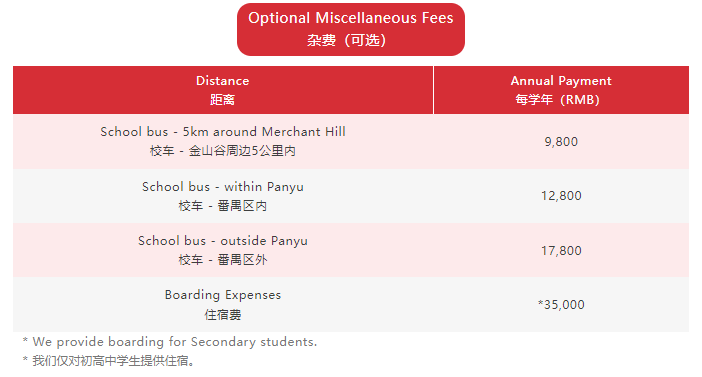The height and width of the screenshot is (377, 702).
Task: Click the 住宿费 label
Action: (x=223, y=315)
